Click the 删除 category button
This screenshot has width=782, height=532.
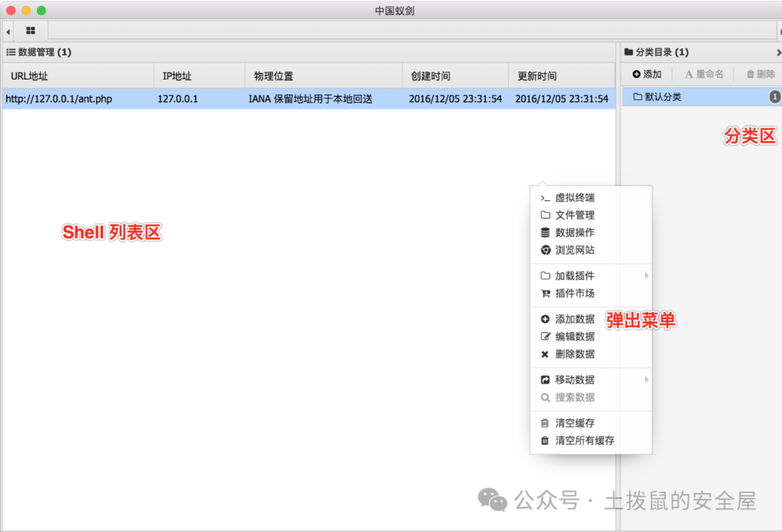click(x=760, y=75)
